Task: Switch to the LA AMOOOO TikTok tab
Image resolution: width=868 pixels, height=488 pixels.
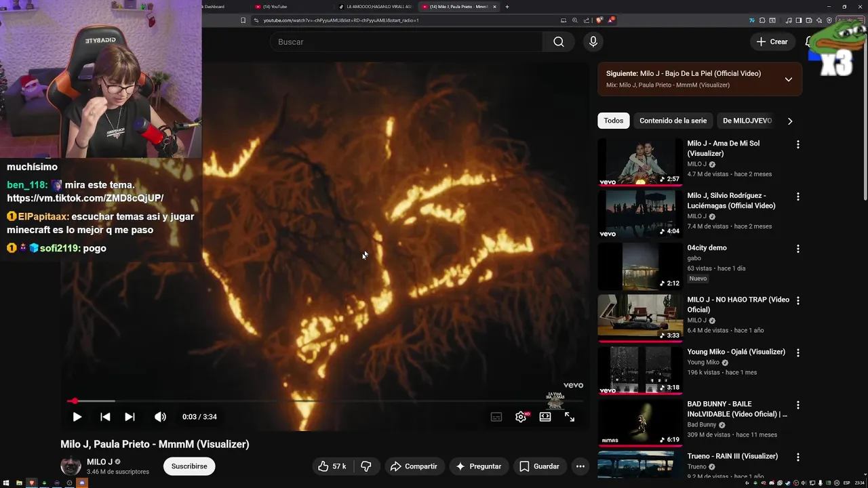Action: point(375,7)
